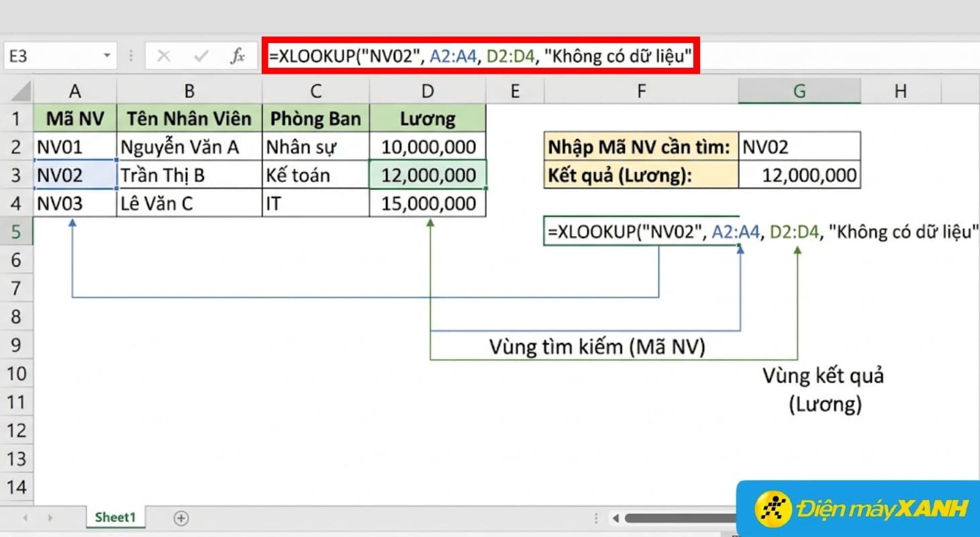Switch to the Sheet1 tab
Image resolution: width=980 pixels, height=537 pixels.
tap(114, 517)
